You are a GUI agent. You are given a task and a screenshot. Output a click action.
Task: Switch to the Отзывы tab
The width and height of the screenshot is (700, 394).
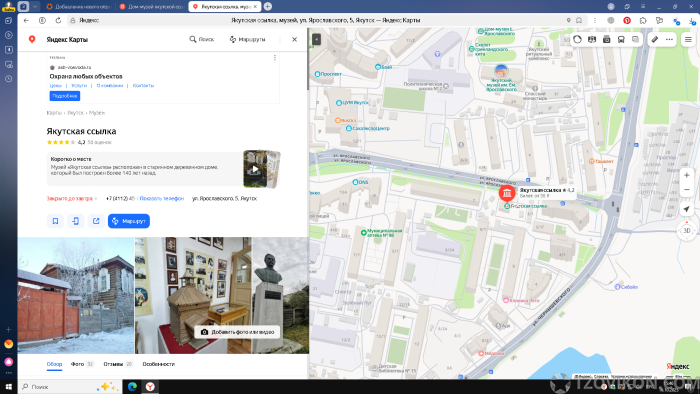pyautogui.click(x=118, y=364)
